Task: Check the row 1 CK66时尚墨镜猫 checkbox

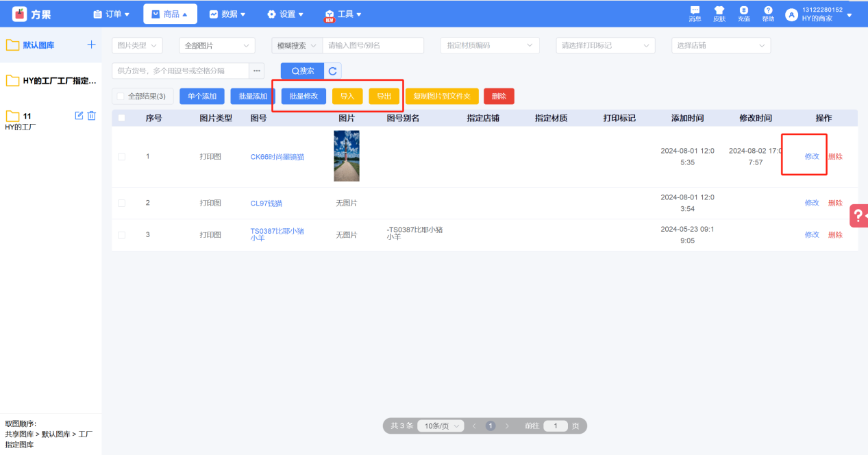Action: pyautogui.click(x=122, y=157)
